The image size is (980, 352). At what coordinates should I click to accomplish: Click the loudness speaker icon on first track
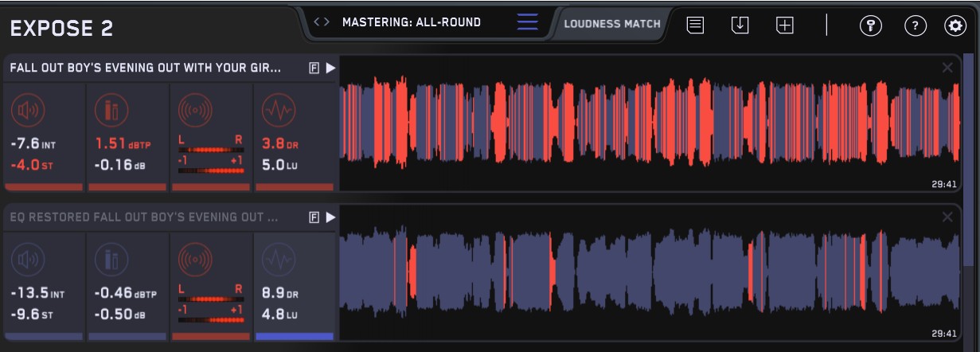pos(27,110)
